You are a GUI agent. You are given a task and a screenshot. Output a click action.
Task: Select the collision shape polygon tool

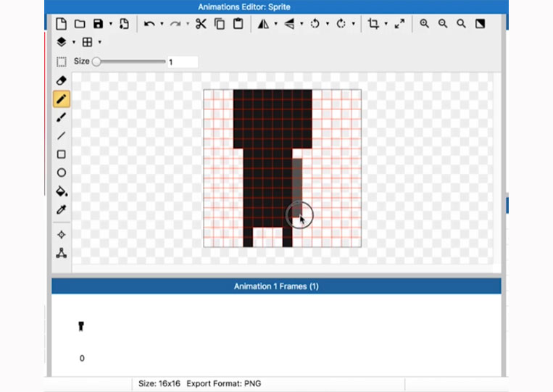pyautogui.click(x=62, y=253)
